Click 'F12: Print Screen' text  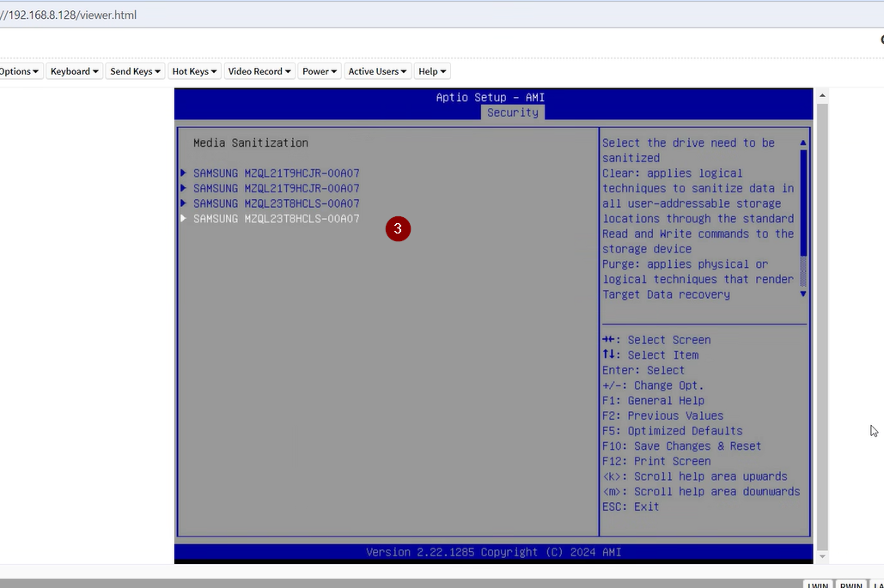click(656, 461)
